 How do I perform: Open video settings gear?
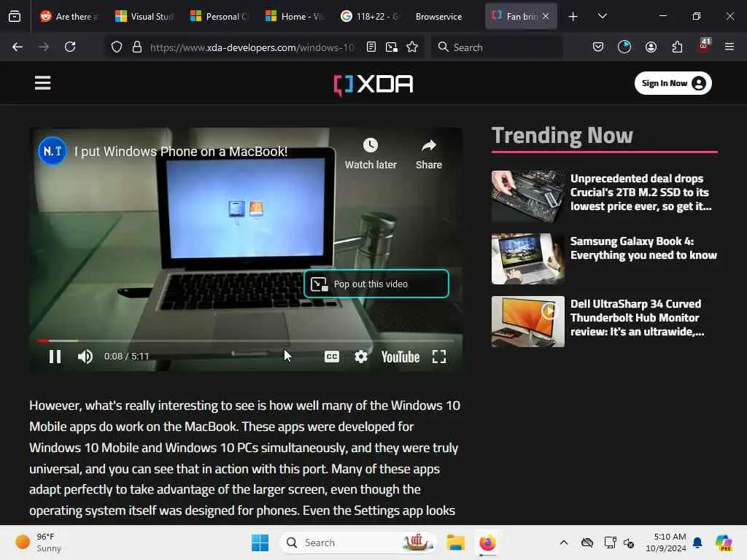(361, 357)
